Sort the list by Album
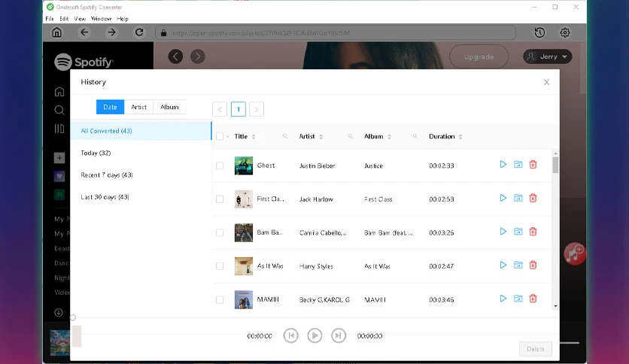Viewport: 629px width, 364px height. click(389, 137)
